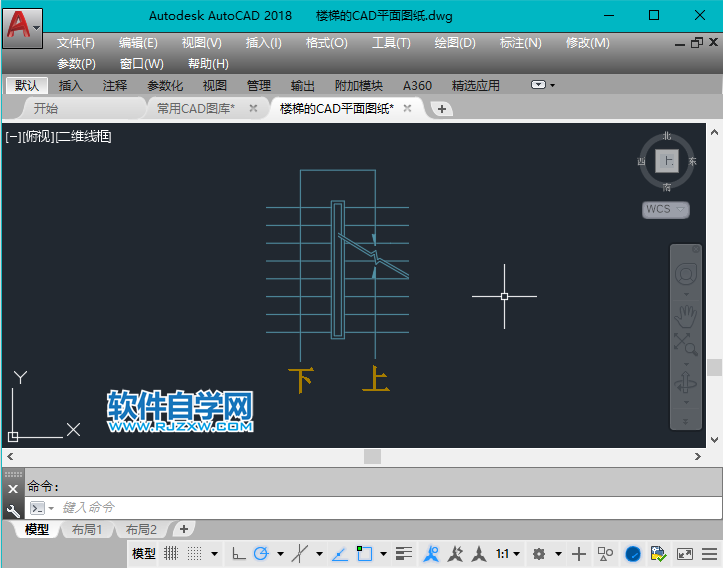The image size is (723, 568).
Task: Click the ViewCube 上 top face
Action: tap(667, 161)
